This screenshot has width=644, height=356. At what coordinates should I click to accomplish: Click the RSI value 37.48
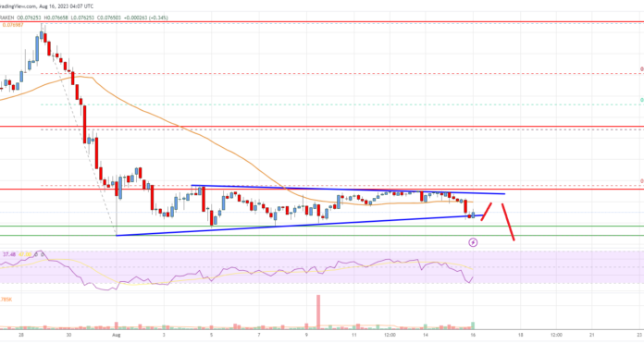[x=9, y=254]
